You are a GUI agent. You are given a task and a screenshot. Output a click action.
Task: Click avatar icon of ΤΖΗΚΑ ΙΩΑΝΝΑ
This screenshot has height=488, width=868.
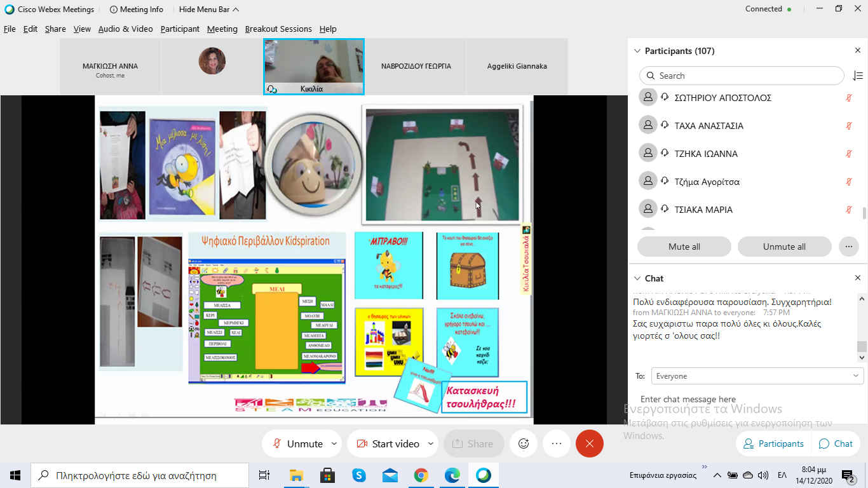tap(648, 153)
